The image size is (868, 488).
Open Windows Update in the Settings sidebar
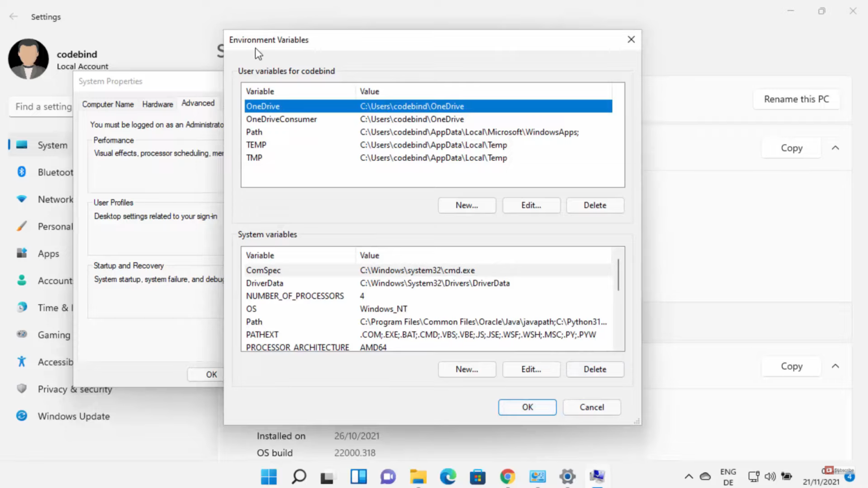click(x=73, y=416)
